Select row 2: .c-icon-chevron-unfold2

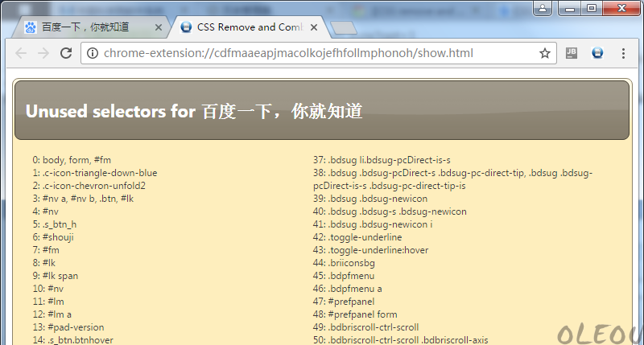pyautogui.click(x=89, y=186)
